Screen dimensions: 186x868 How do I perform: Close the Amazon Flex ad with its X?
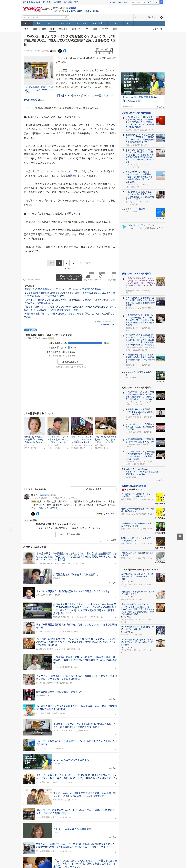[x=163, y=107]
